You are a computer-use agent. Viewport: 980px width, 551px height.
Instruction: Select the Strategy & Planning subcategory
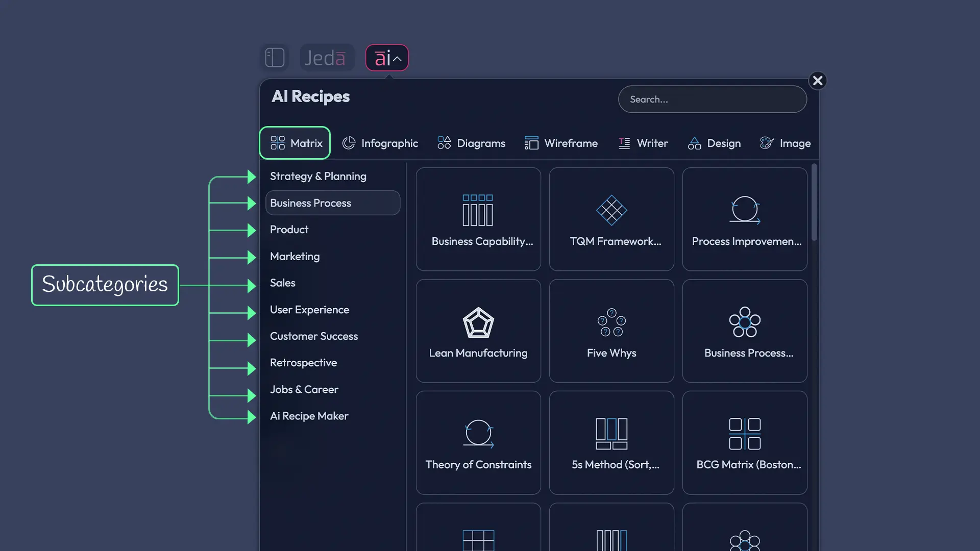(318, 176)
